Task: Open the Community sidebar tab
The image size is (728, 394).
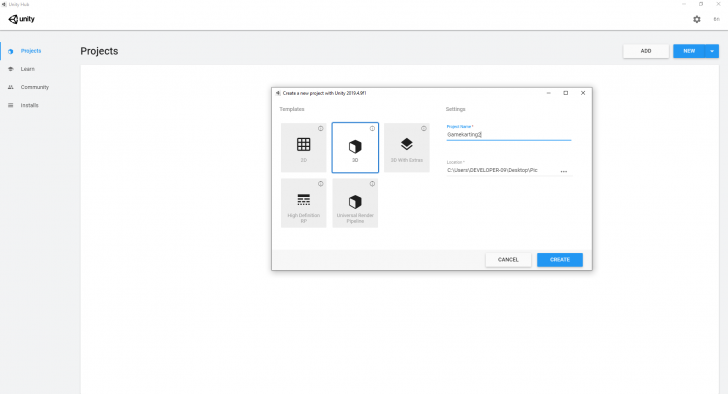Action: click(x=34, y=87)
